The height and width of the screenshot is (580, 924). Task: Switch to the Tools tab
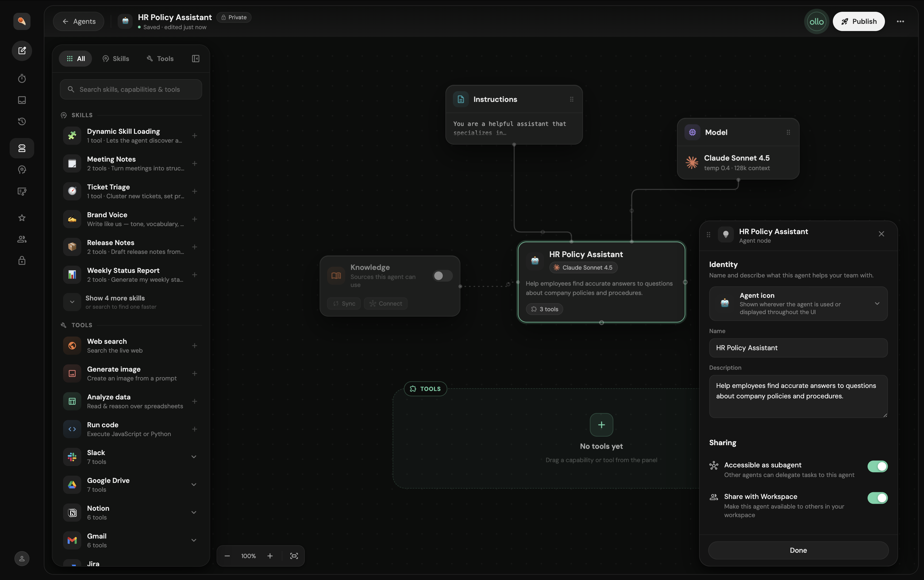[160, 59]
